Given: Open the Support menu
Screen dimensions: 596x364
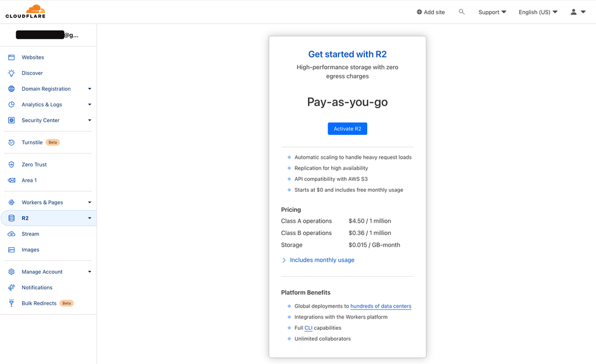Looking at the screenshot, I should click(492, 11).
